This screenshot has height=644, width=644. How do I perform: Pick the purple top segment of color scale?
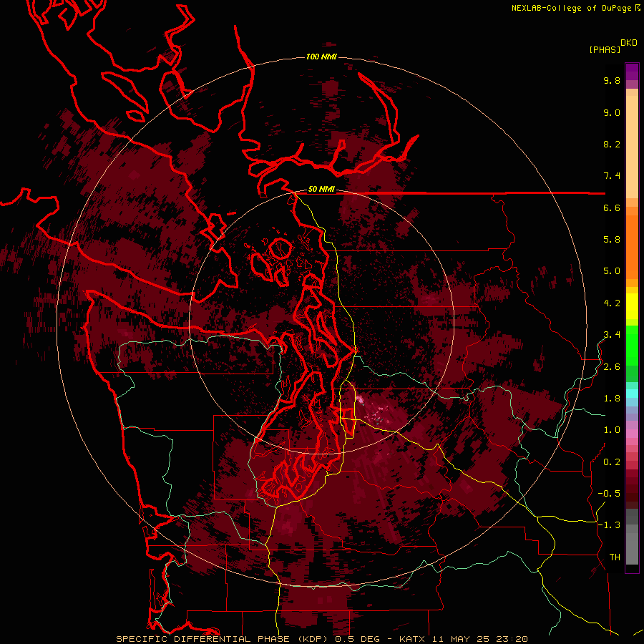coord(632,72)
